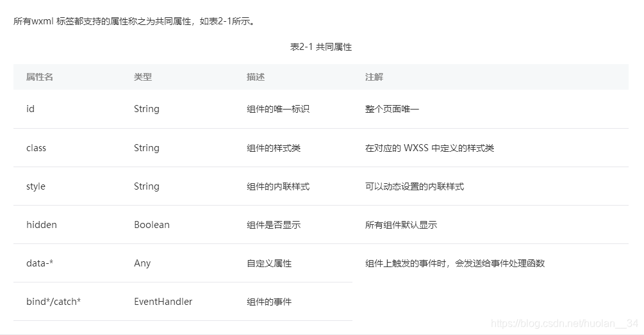
Task: Click the intro sentence about wxml 共同属性
Action: (x=135, y=21)
